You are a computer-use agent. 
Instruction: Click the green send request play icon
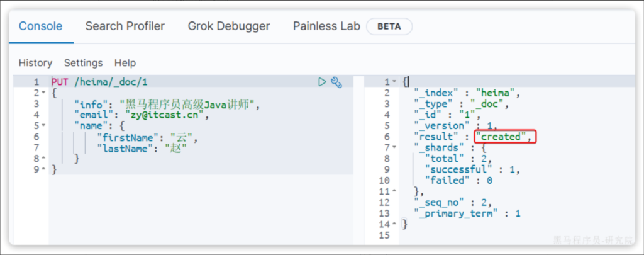(x=322, y=82)
